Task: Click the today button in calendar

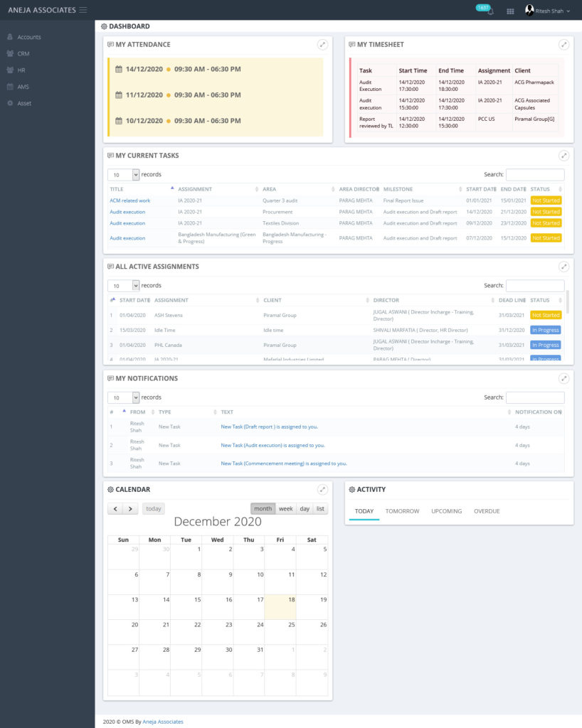Action: 153,509
